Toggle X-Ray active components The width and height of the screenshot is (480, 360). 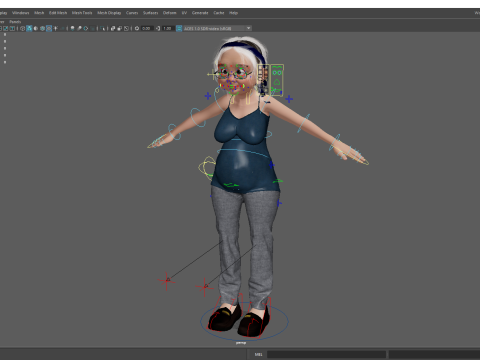click(x=120, y=28)
